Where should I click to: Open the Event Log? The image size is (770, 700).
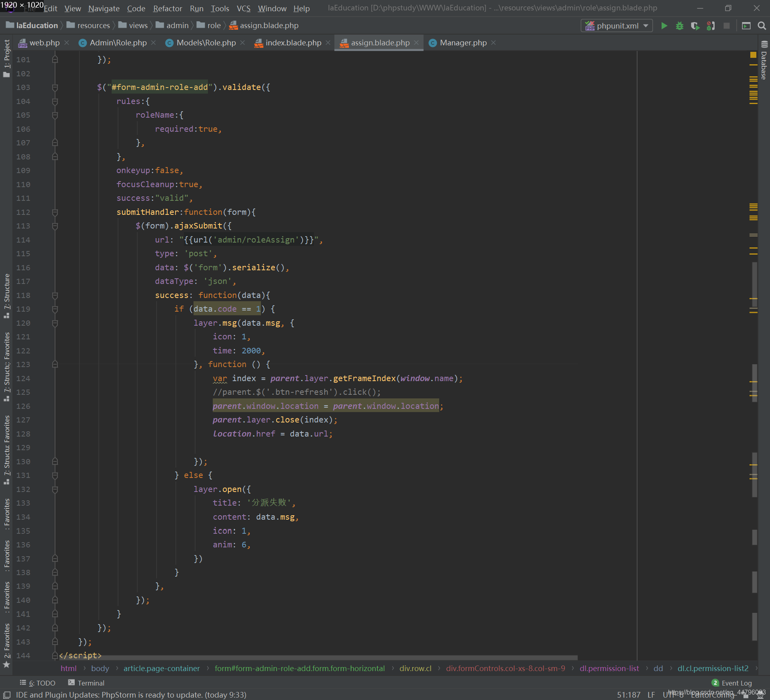(731, 683)
